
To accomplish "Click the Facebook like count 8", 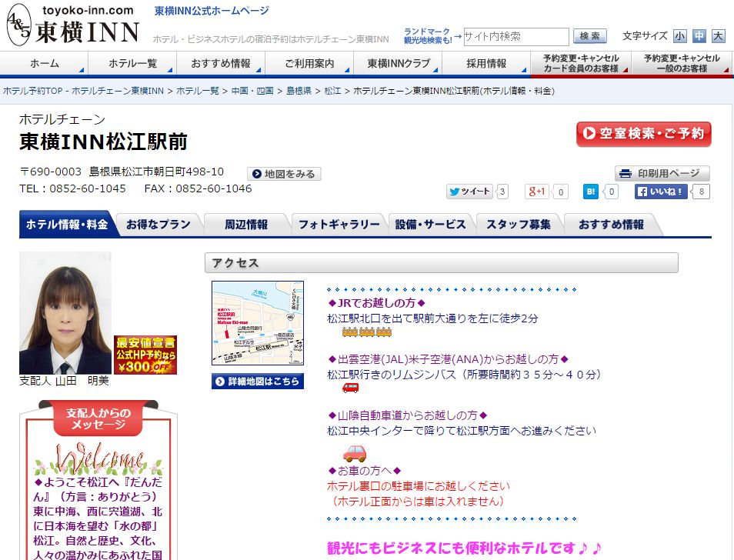I will pos(701,192).
